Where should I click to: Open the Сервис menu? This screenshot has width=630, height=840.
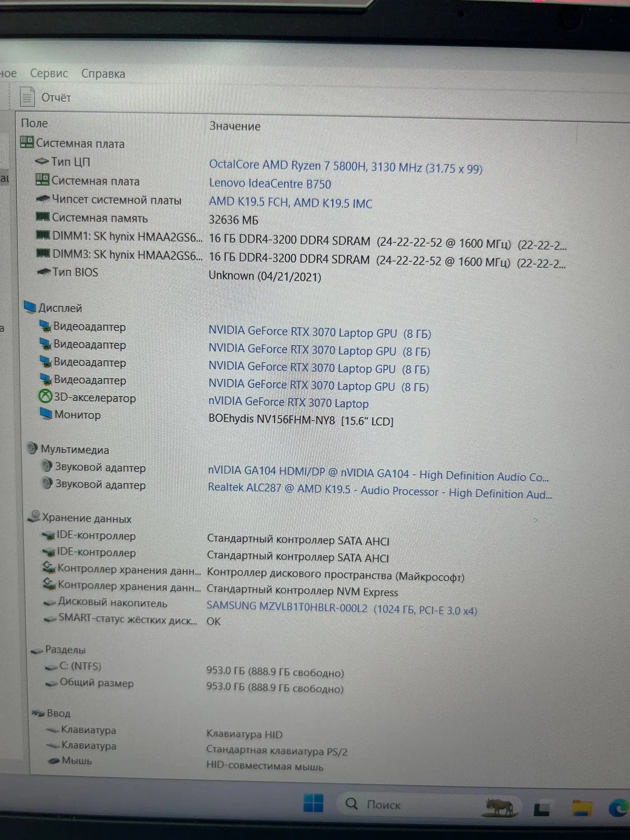49,73
